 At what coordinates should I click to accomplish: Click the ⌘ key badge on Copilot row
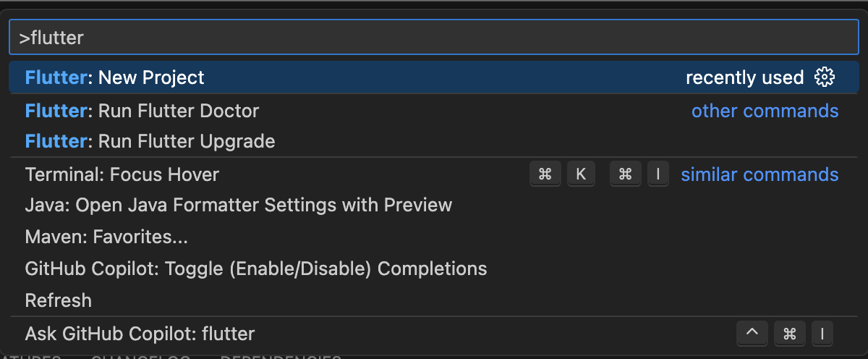coord(789,334)
